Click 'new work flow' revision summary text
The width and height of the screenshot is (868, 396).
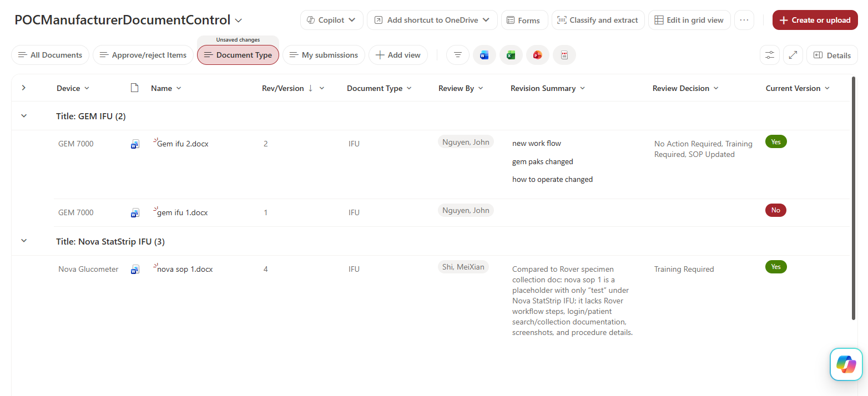(x=537, y=143)
